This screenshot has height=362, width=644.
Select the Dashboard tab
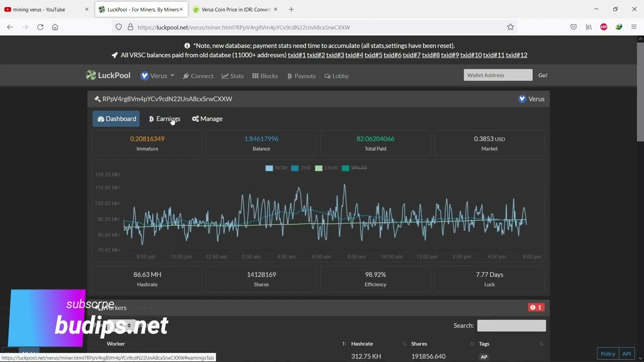116,119
